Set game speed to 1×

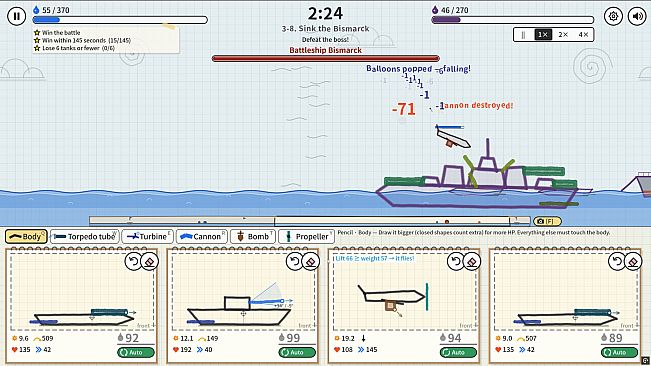543,34
